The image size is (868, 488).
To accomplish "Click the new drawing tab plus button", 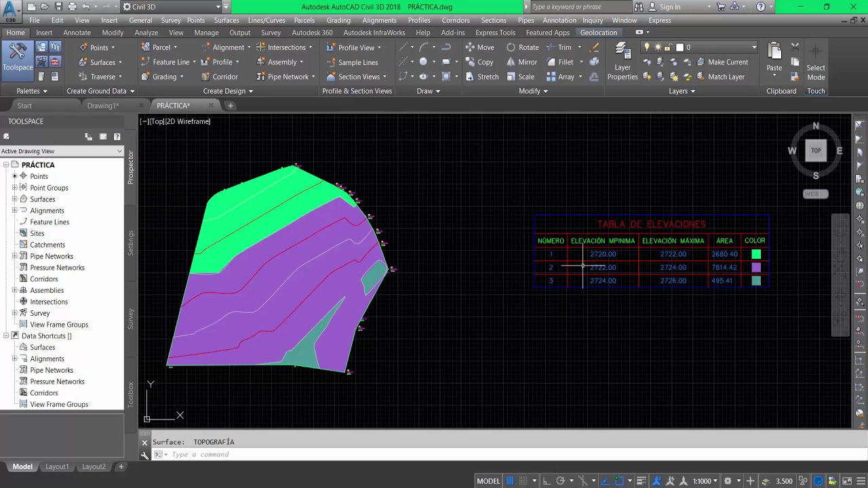I will (x=230, y=106).
